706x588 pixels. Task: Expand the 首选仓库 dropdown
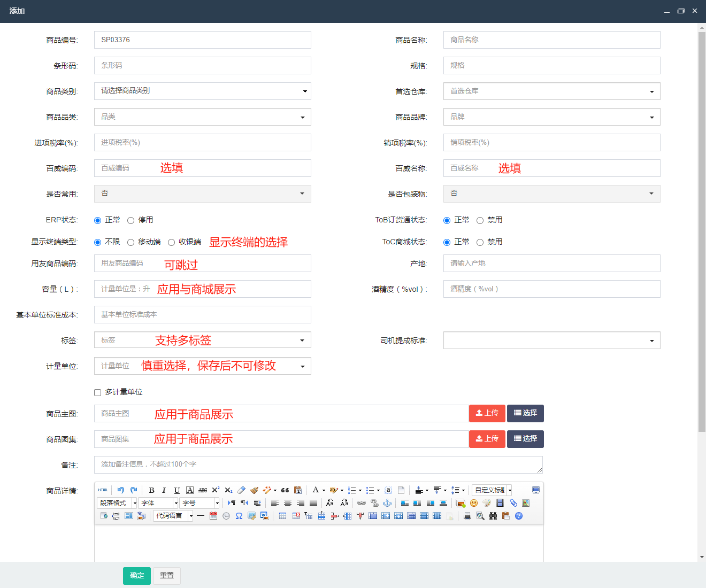click(551, 91)
